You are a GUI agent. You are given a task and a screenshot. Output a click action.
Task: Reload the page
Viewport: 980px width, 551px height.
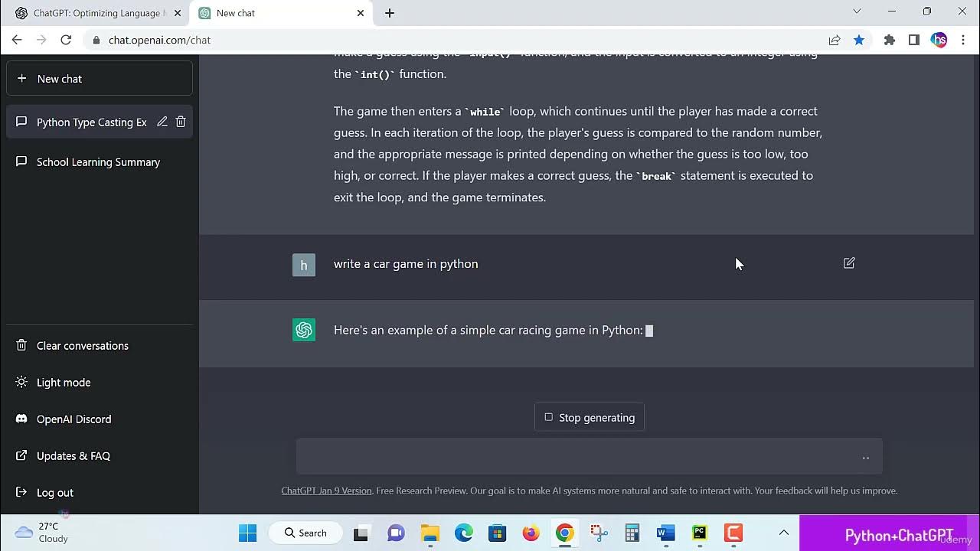(66, 40)
